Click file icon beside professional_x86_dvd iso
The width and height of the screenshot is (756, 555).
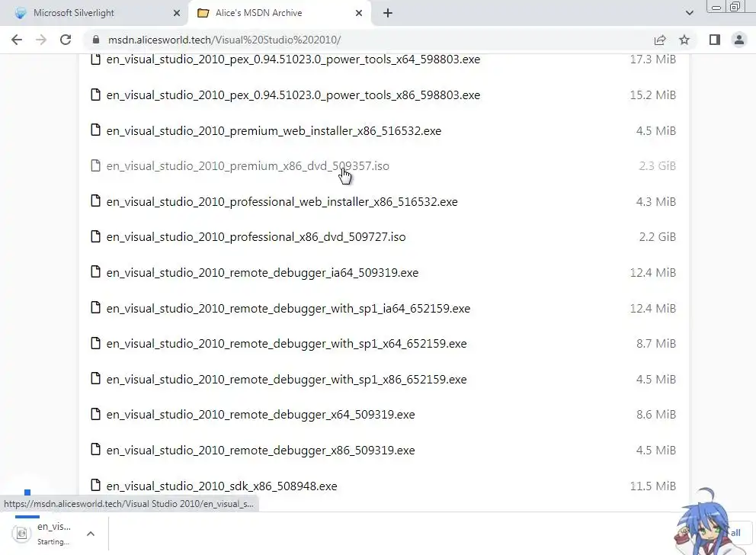(x=95, y=236)
